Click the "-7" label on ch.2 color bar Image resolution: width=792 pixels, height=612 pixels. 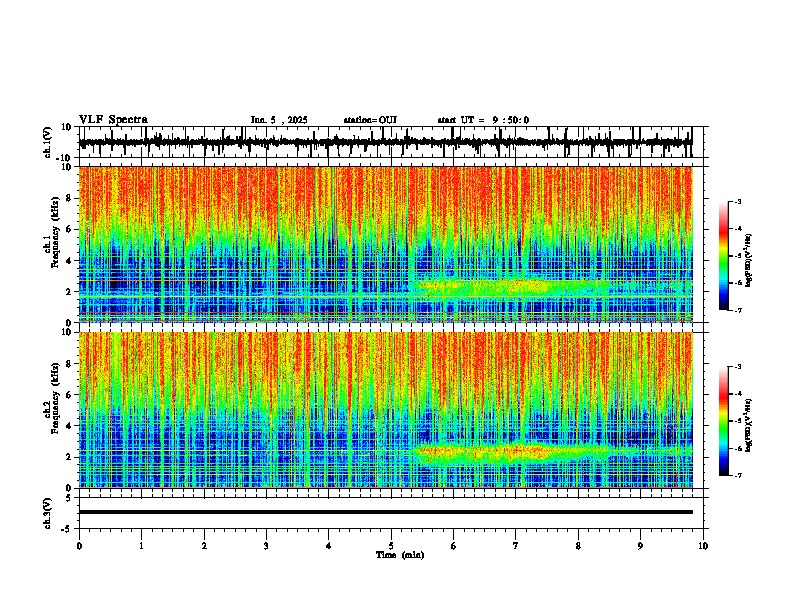[738, 475]
